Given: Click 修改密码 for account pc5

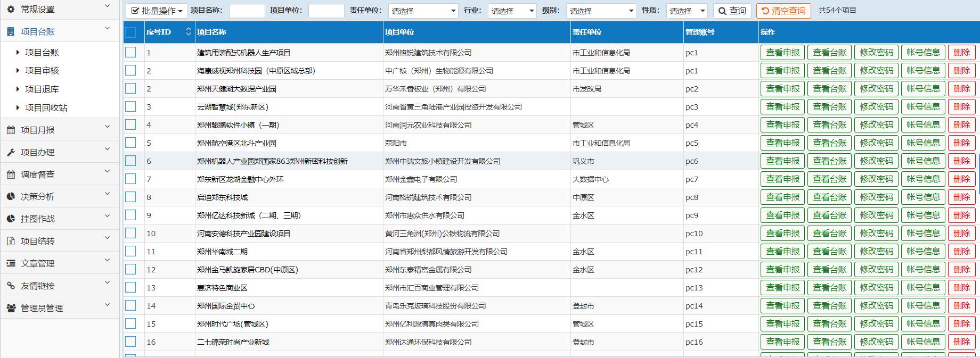Looking at the screenshot, I should (876, 143).
